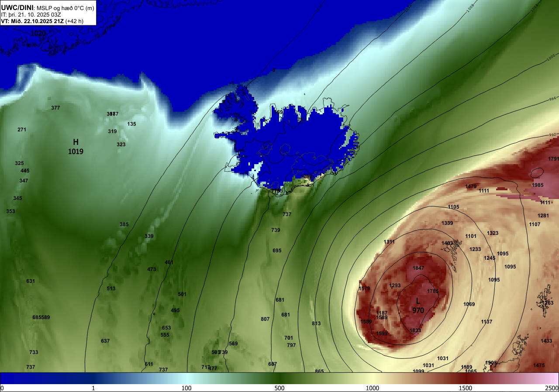Click the value 1323 on the map

pos(493,233)
